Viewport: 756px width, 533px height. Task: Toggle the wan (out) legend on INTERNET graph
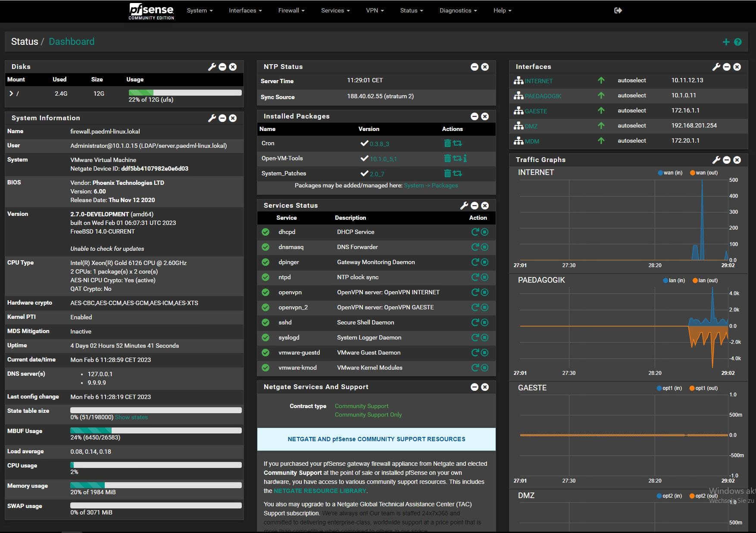pos(705,172)
